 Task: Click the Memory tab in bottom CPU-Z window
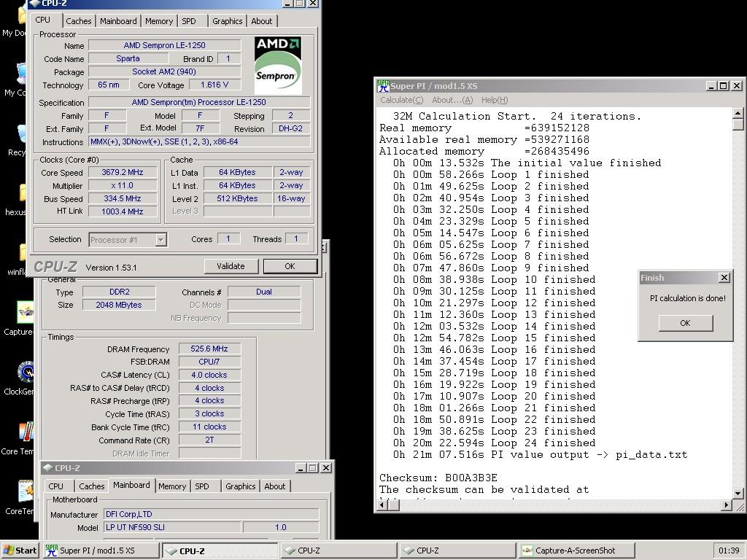tap(172, 486)
